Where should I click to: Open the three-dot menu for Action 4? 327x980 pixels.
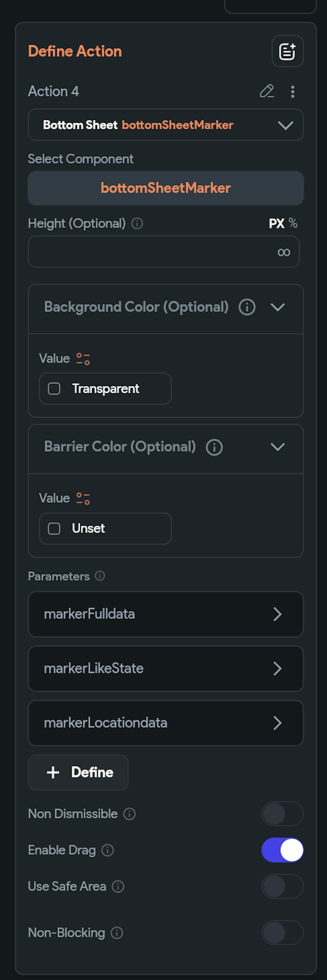tap(292, 91)
